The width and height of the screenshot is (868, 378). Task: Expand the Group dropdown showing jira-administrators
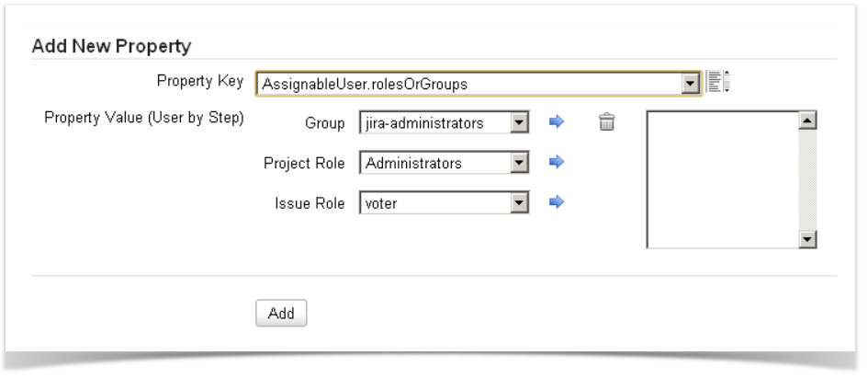pyautogui.click(x=520, y=122)
